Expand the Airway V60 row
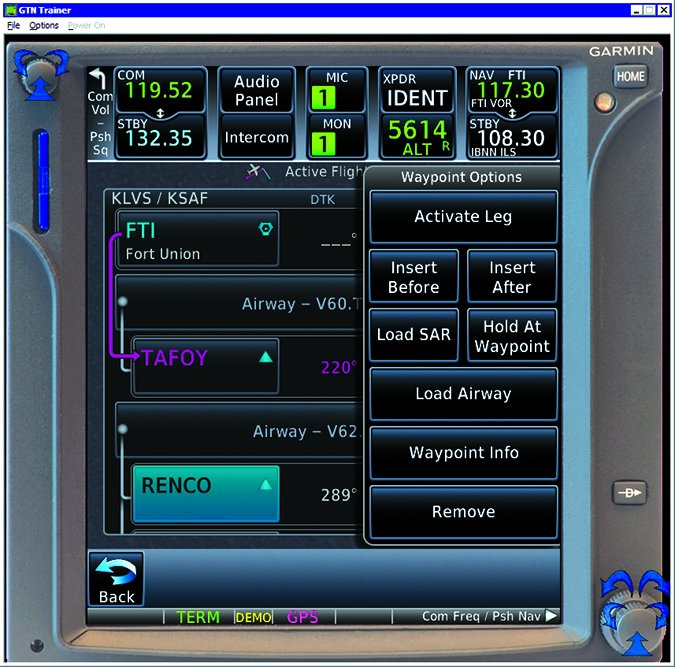 240,304
